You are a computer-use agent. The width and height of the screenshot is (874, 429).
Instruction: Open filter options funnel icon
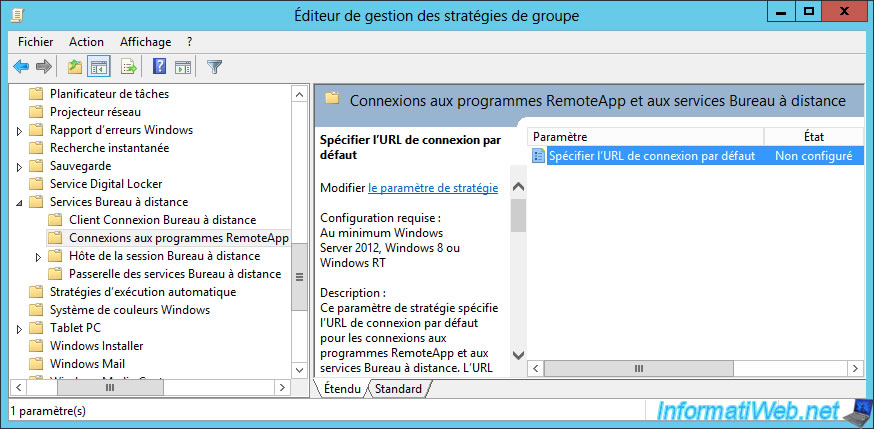coord(214,67)
